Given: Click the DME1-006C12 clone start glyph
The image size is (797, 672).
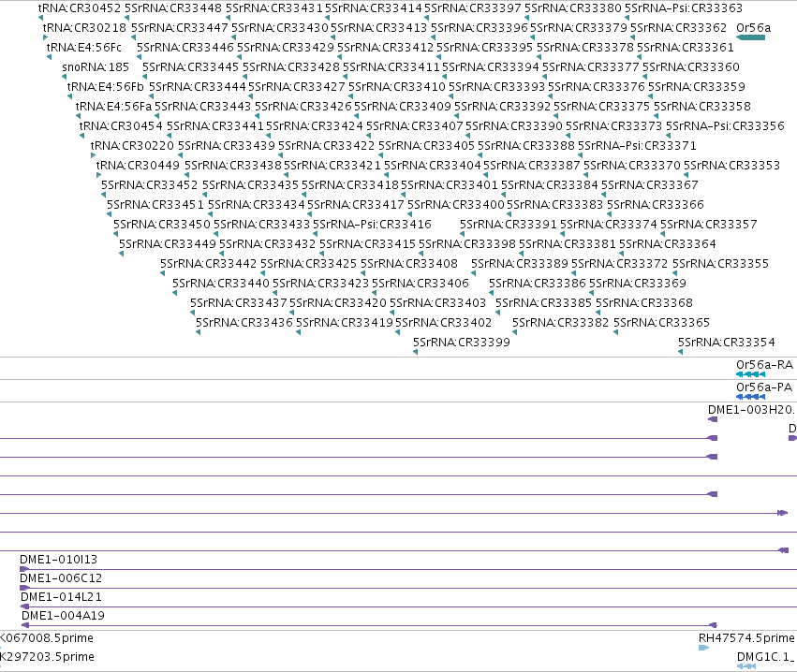Looking at the screenshot, I should tap(24, 588).
